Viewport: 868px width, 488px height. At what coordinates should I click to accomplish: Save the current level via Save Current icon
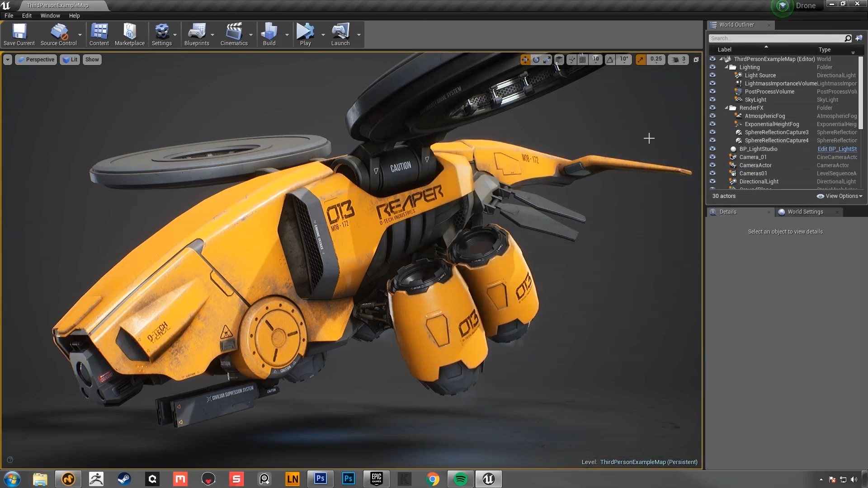click(x=19, y=32)
